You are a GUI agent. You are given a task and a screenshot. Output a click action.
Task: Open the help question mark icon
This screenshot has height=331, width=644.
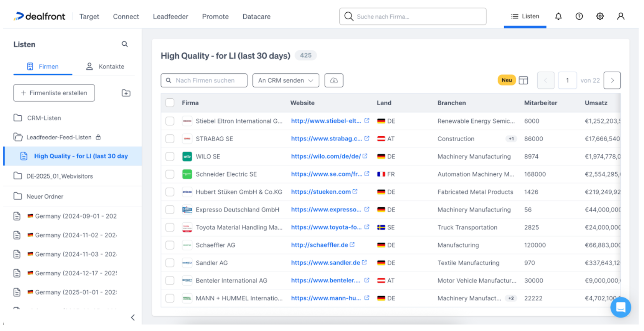579,16
